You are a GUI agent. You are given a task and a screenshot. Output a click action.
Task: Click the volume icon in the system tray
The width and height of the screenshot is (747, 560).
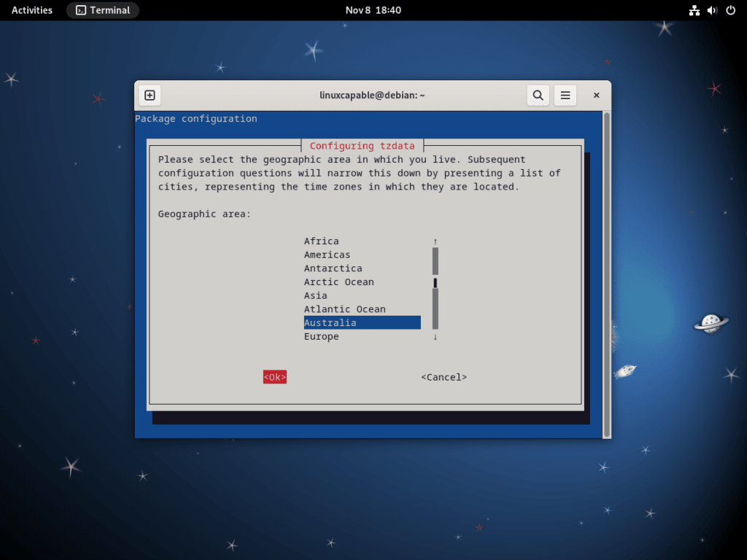click(711, 10)
